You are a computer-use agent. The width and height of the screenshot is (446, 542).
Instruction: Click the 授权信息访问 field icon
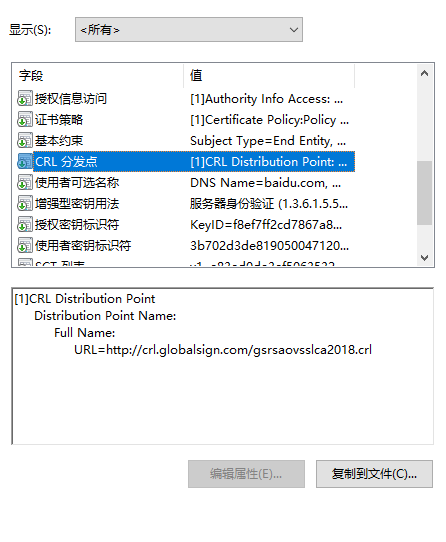[25, 99]
